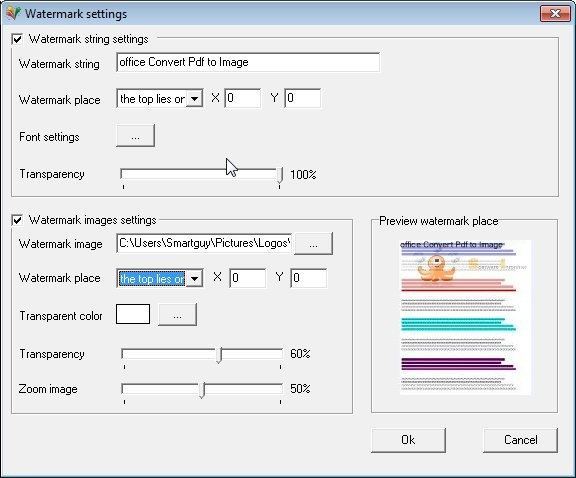
Task: Close the Watermark settings dialog
Action: (x=555, y=14)
